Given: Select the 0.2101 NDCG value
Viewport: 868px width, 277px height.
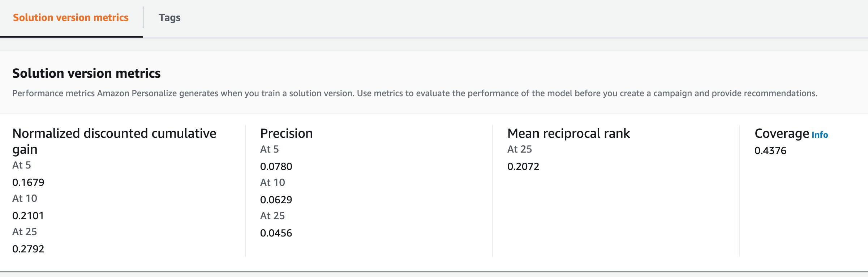Looking at the screenshot, I should click(28, 216).
